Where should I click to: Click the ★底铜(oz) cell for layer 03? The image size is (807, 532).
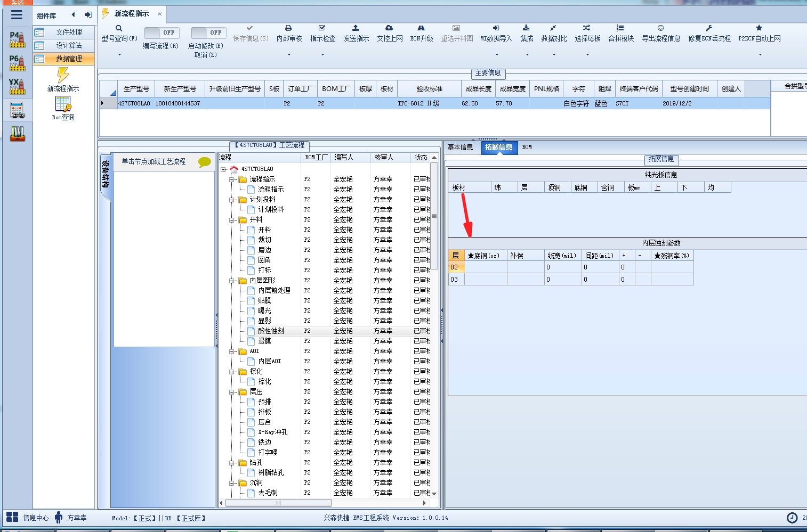click(486, 279)
